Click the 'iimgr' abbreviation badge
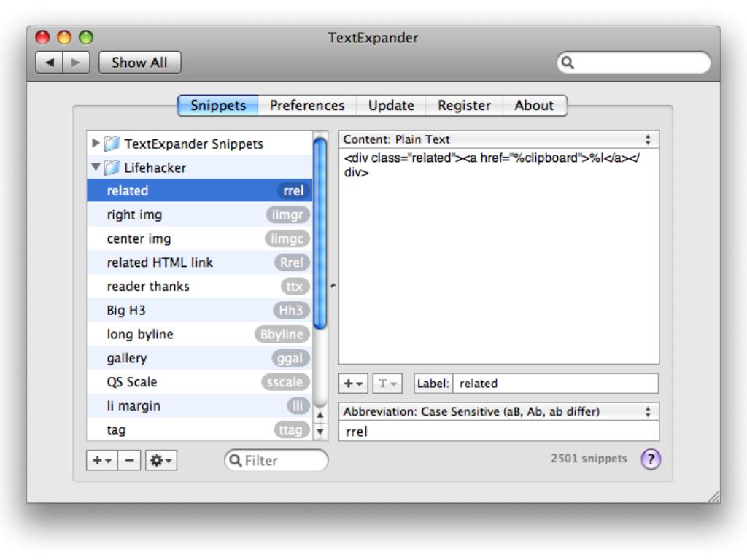Viewport: 747px width, 560px height. pyautogui.click(x=287, y=215)
